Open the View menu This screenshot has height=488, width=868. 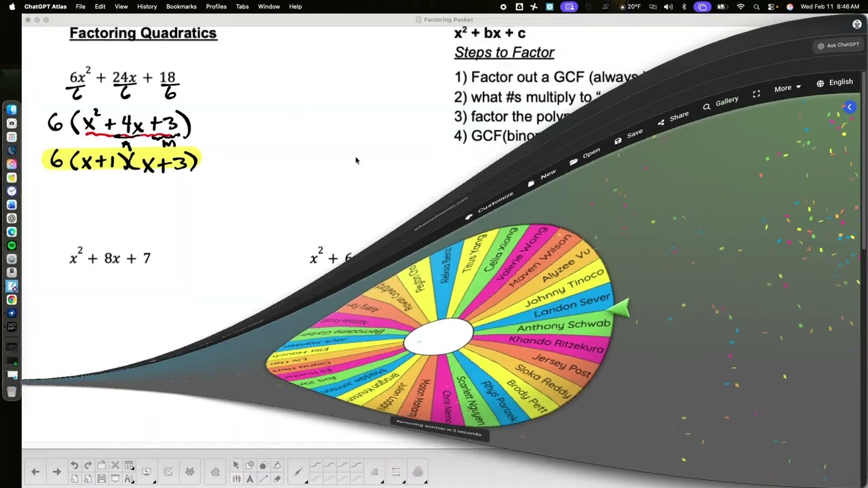pyautogui.click(x=121, y=7)
